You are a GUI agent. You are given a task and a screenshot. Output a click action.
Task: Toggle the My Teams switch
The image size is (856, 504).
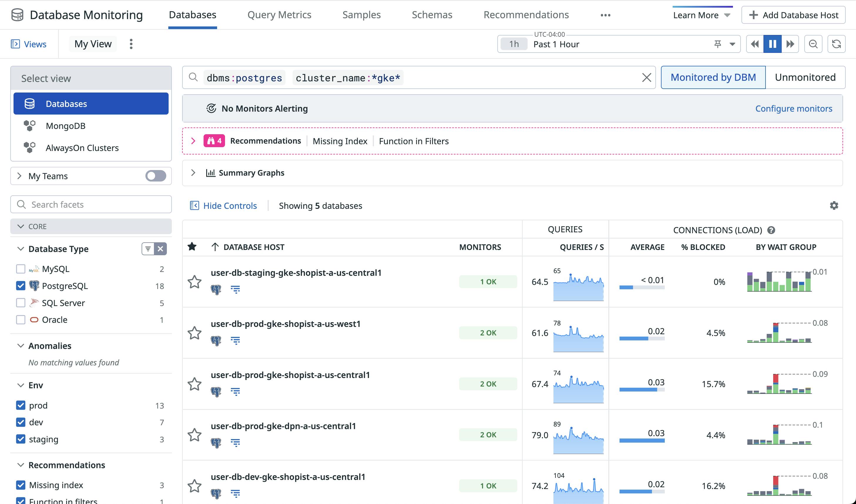(x=156, y=176)
